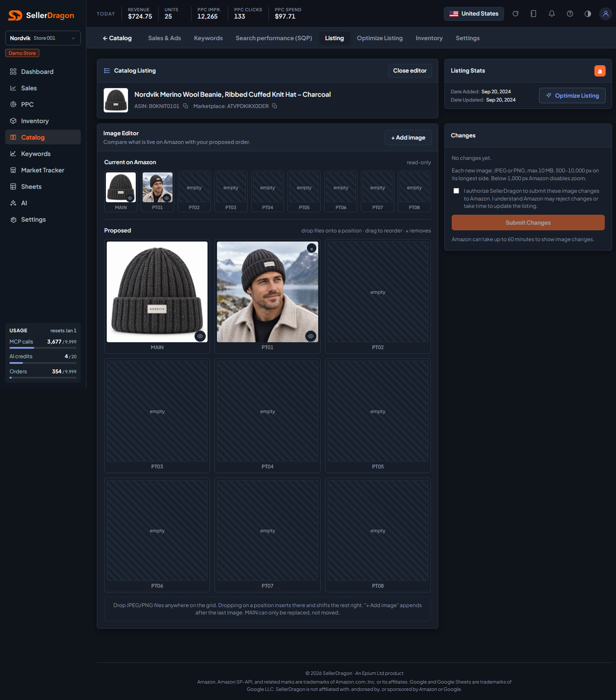Click the MCP calls usage bar
The width and height of the screenshot is (616, 700).
(x=43, y=347)
